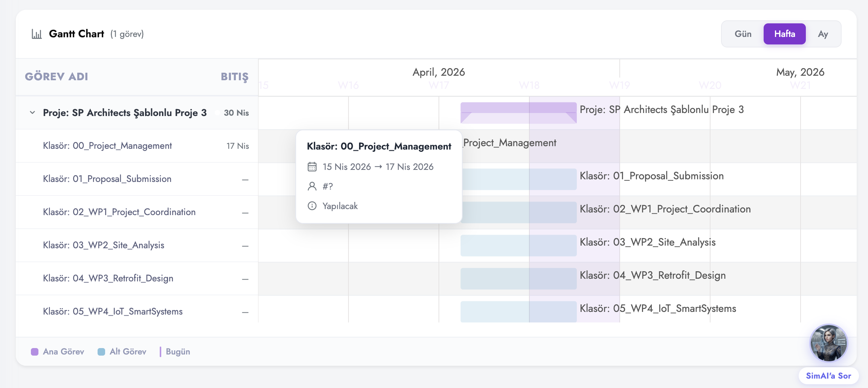Click the assignee person icon in tooltip
The image size is (868, 388).
(x=312, y=186)
